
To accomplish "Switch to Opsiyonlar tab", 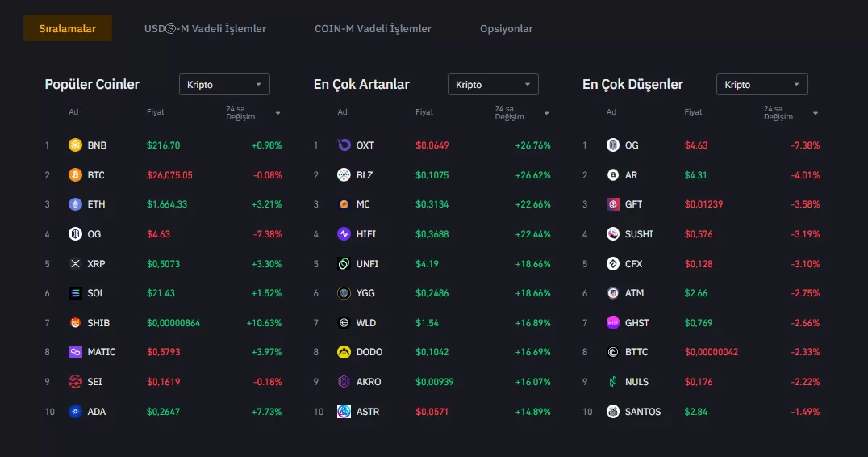I will 506,29.
